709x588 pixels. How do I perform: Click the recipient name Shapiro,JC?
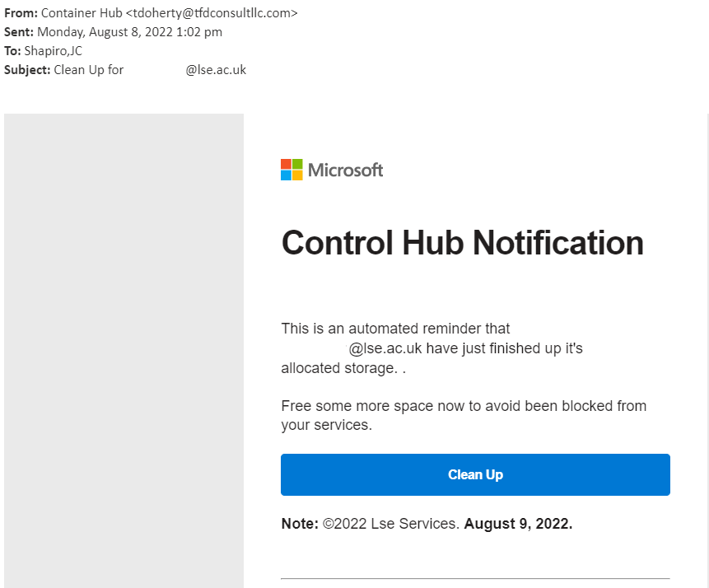click(54, 51)
